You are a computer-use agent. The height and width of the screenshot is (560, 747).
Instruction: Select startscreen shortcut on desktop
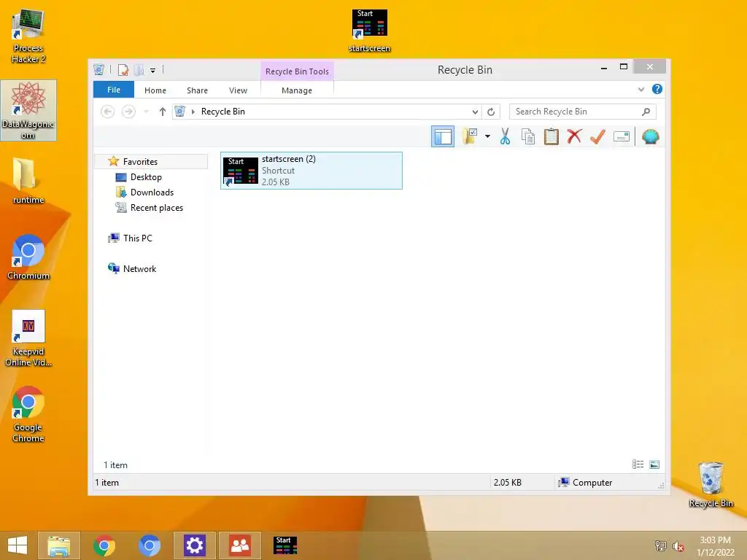point(369,31)
